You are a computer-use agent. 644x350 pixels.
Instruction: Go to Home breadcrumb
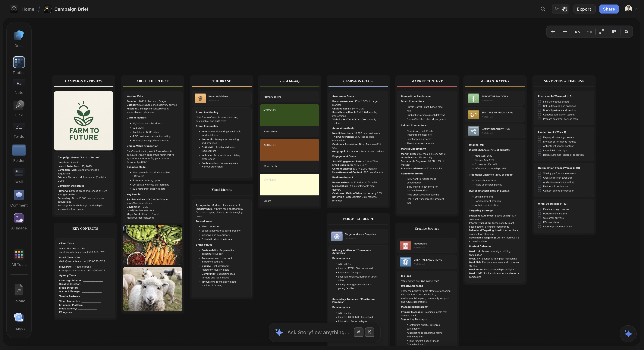click(x=28, y=9)
